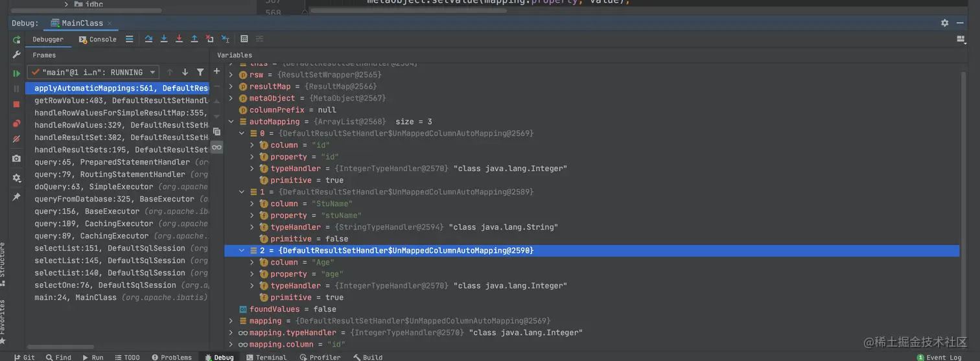Click the Trace Current Stream Chain icon
The height and width of the screenshot is (361, 980).
(x=260, y=39)
